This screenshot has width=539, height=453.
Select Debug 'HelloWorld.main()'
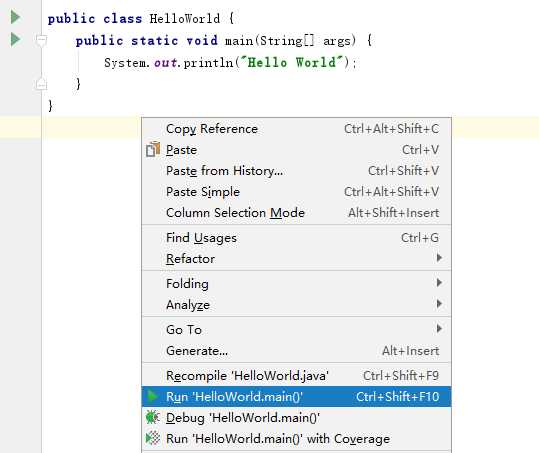point(296,418)
